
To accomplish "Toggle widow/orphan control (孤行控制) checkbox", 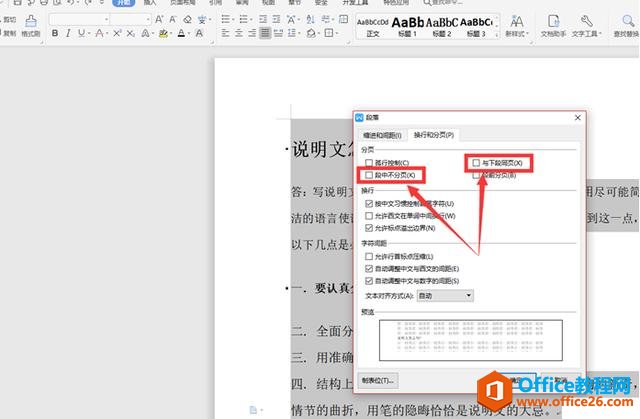I will pos(369,163).
